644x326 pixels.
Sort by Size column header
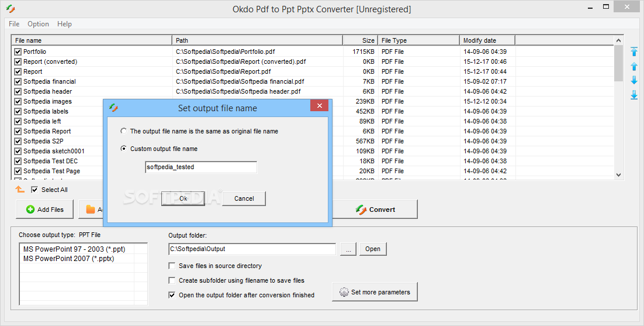coord(361,40)
